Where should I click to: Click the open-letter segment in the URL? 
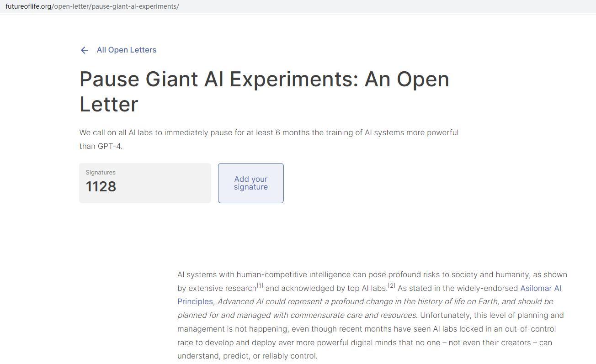click(x=72, y=6)
